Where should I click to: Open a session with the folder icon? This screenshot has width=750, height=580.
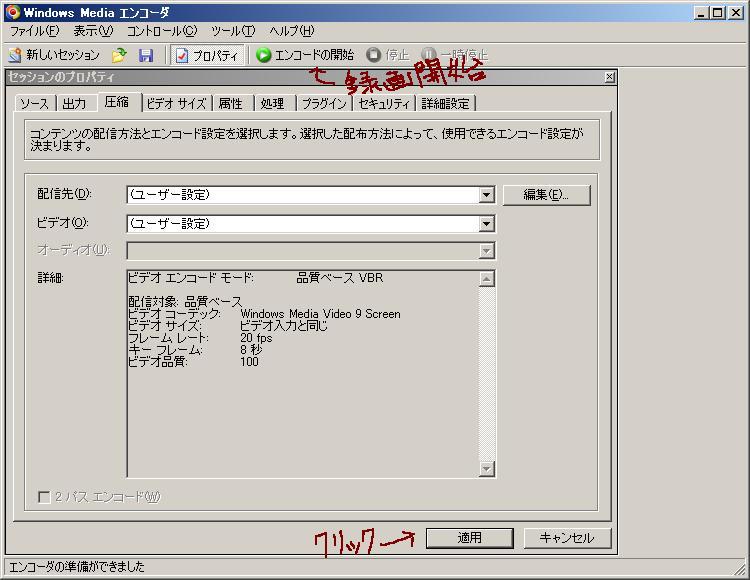(x=119, y=55)
